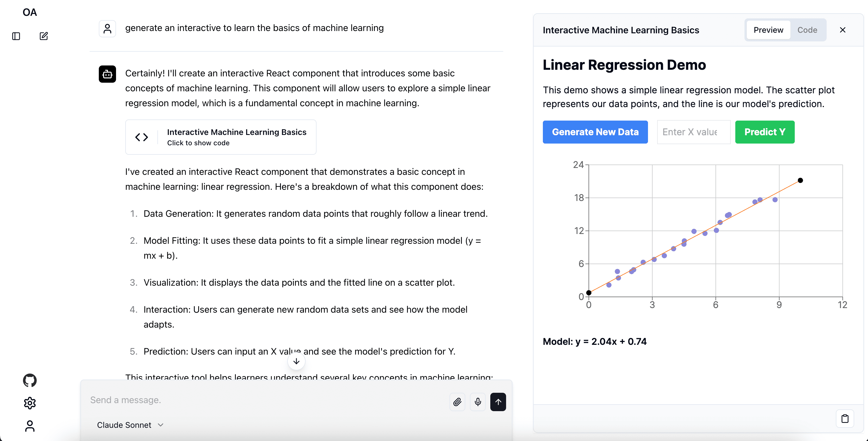
Task: Click the artifact code block icon
Action: coord(142,137)
